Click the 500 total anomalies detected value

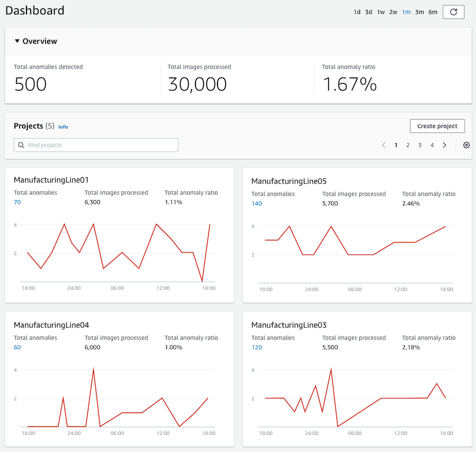tap(30, 84)
